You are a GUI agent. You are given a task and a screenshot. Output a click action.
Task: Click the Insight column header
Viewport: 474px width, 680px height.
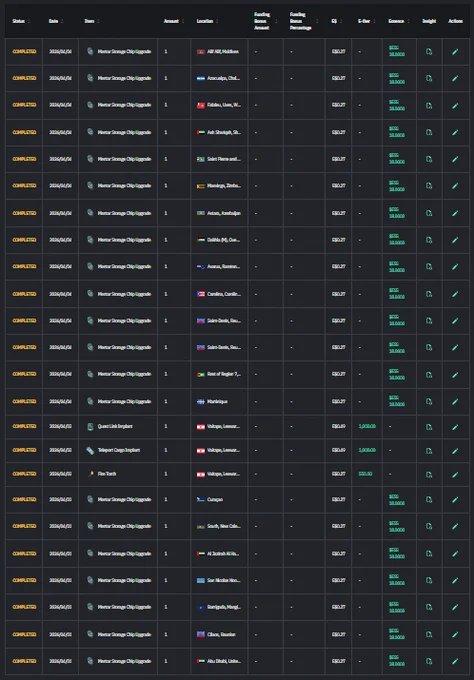tap(429, 21)
